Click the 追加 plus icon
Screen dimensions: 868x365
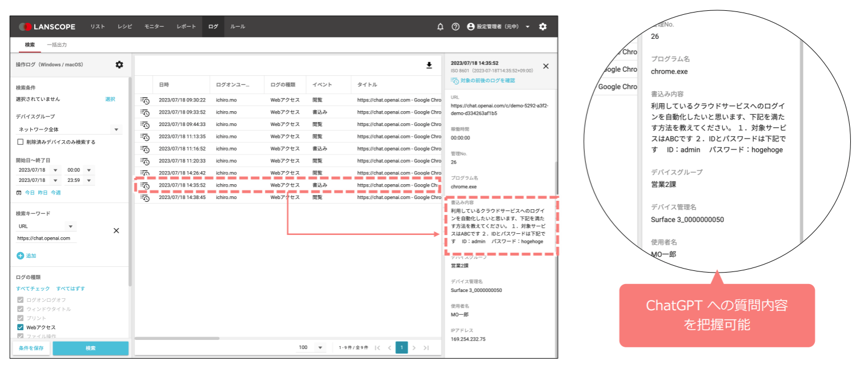[21, 256]
